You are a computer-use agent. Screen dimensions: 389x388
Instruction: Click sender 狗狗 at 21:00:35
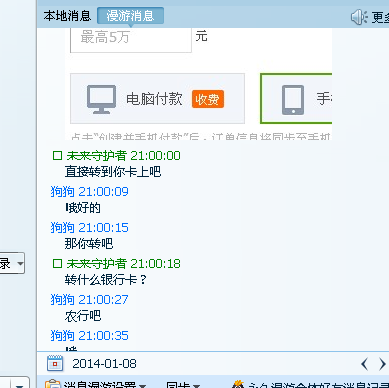tap(89, 336)
